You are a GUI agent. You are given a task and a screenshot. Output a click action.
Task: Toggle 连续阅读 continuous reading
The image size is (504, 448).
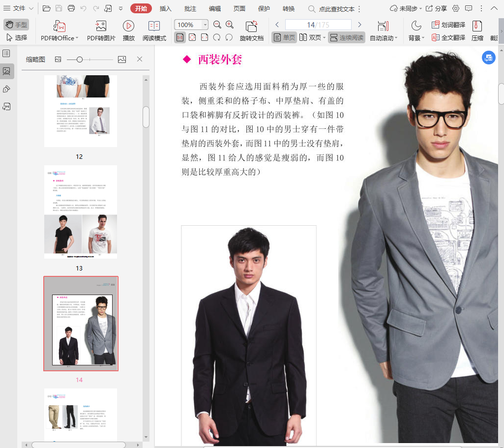(x=347, y=37)
